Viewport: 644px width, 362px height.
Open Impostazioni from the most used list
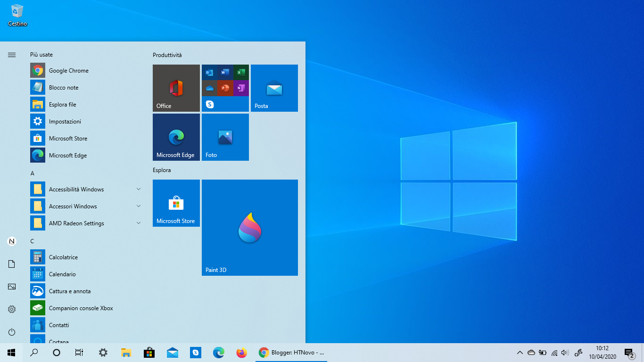[x=87, y=122]
